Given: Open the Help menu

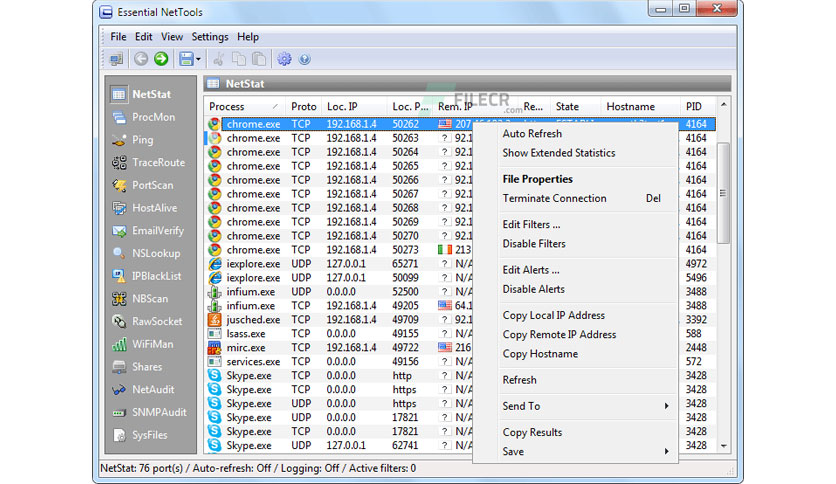Looking at the screenshot, I should (248, 37).
